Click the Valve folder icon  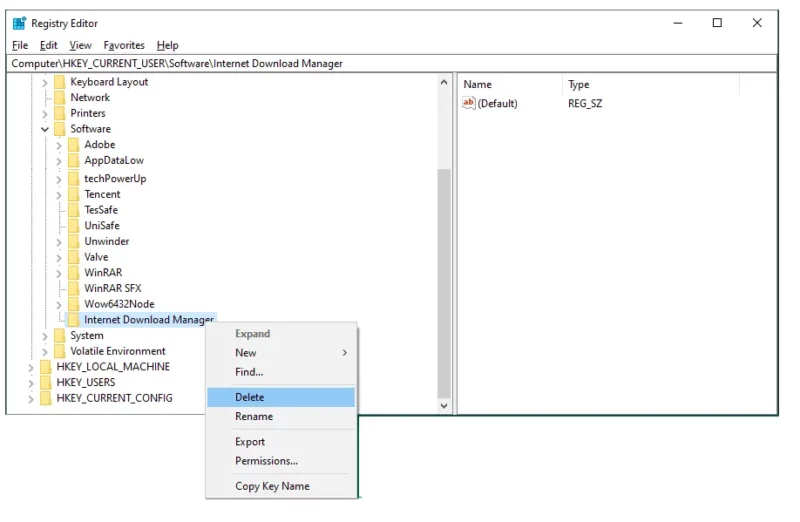point(74,257)
